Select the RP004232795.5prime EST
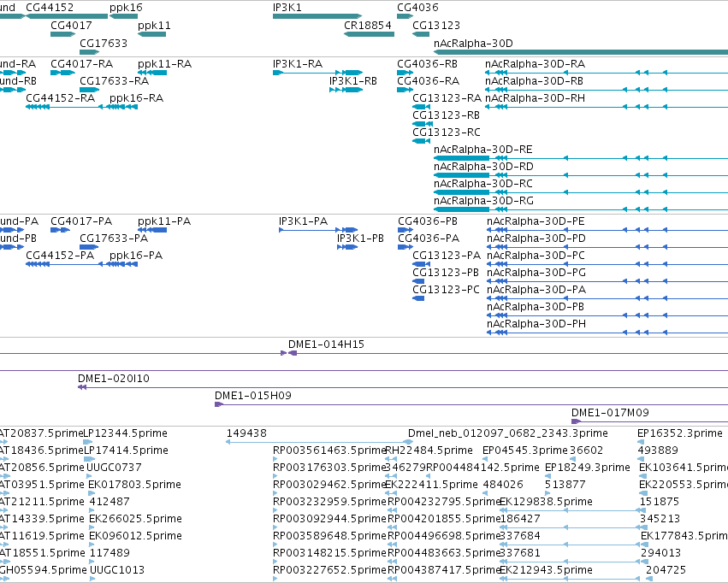 [x=393, y=510]
